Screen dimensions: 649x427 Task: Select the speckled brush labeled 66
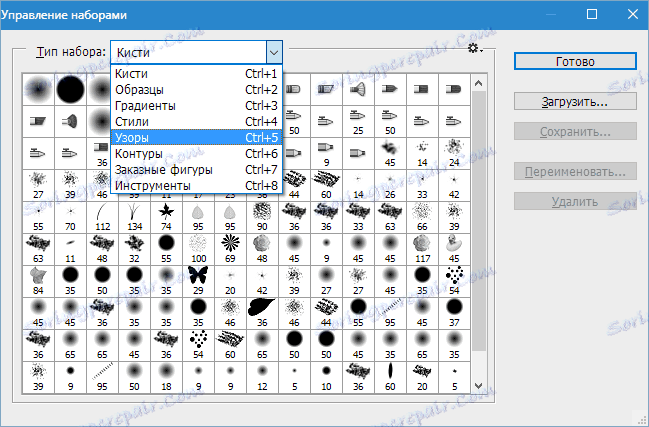422,218
